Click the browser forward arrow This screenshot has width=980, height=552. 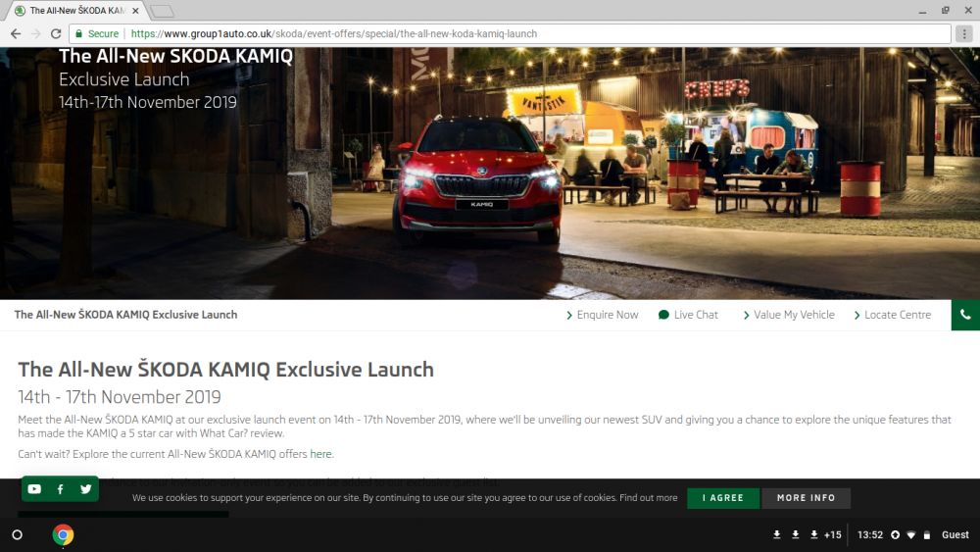click(35, 33)
